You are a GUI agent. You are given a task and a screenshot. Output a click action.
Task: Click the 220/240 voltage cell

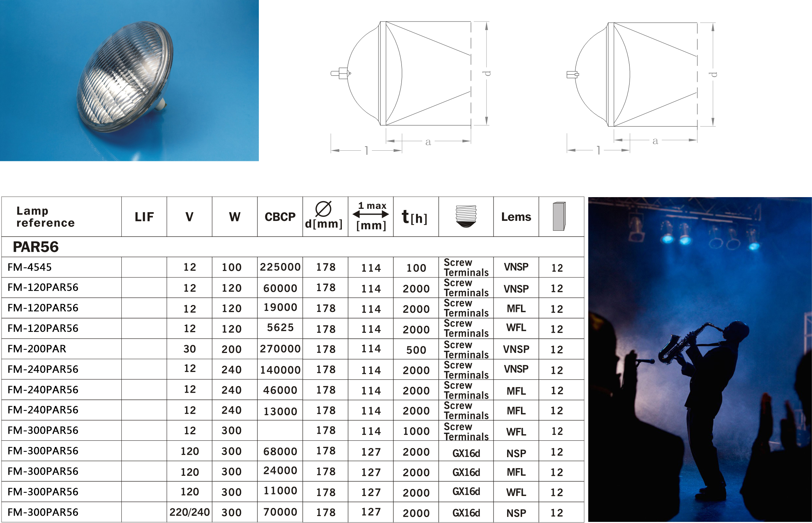point(190,512)
